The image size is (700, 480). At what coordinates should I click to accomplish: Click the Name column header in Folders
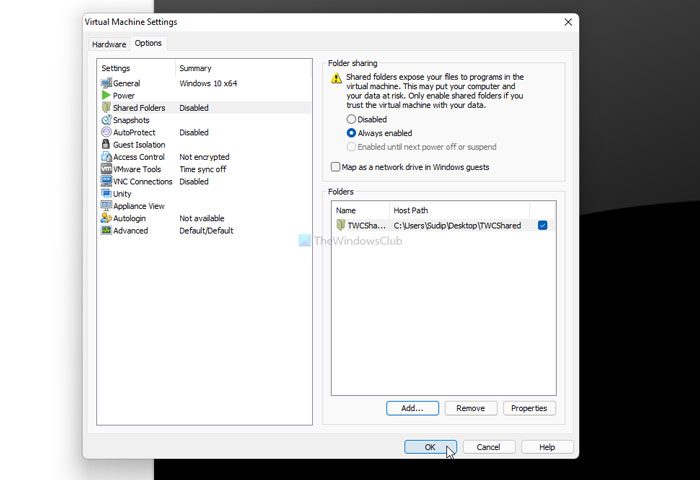(x=361, y=210)
